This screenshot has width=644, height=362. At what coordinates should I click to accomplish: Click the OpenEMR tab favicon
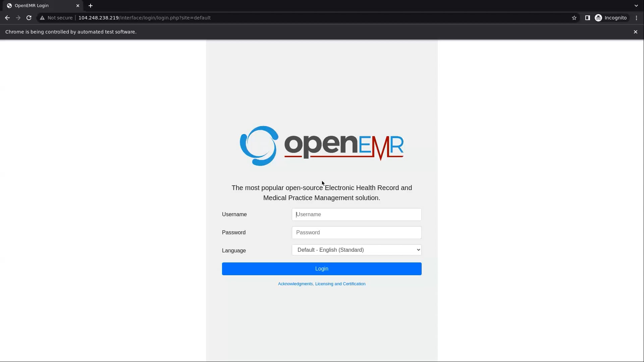[9, 6]
